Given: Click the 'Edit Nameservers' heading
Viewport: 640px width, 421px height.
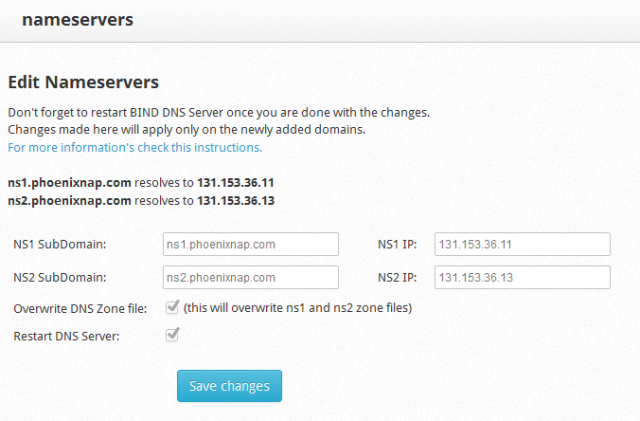Looking at the screenshot, I should point(83,82).
